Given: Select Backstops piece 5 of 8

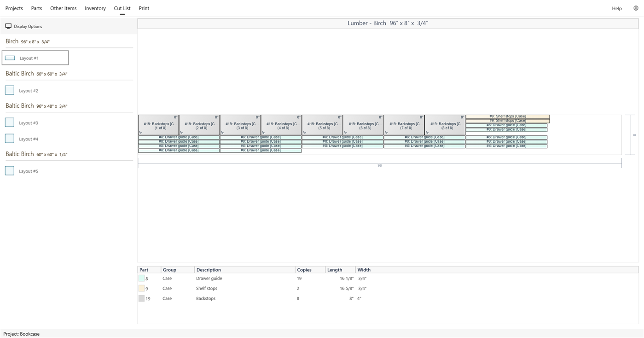Looking at the screenshot, I should click(323, 125).
